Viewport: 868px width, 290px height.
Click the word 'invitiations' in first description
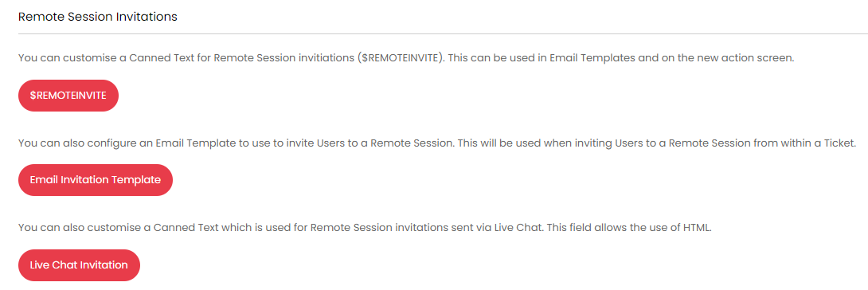click(x=327, y=58)
